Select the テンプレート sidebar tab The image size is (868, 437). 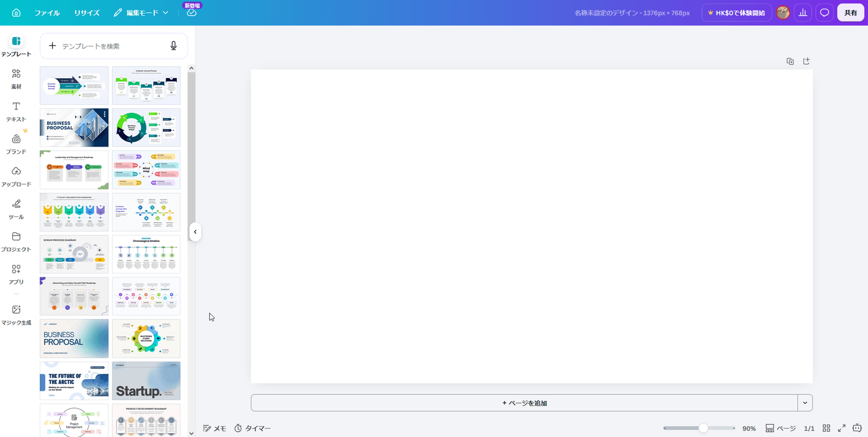tap(16, 46)
